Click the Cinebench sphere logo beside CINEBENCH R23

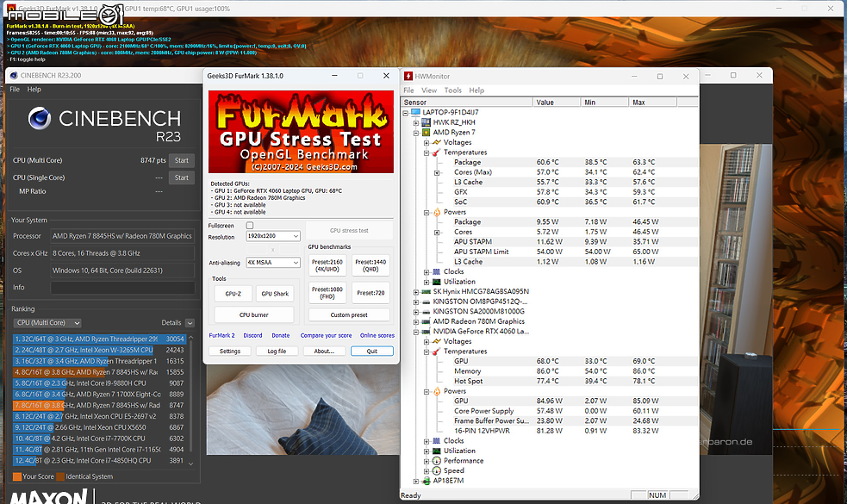click(40, 118)
